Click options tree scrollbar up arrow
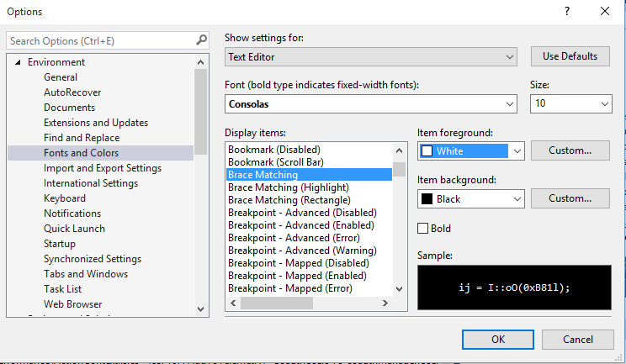 tap(201, 62)
